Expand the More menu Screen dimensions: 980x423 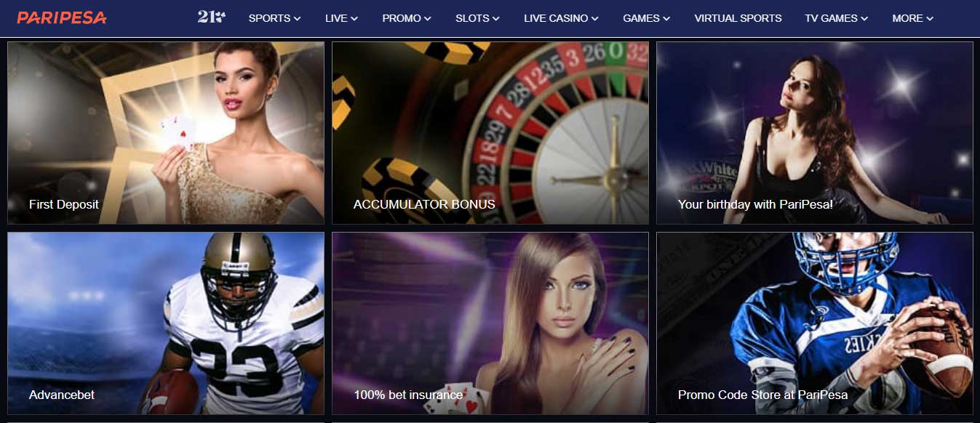click(912, 18)
